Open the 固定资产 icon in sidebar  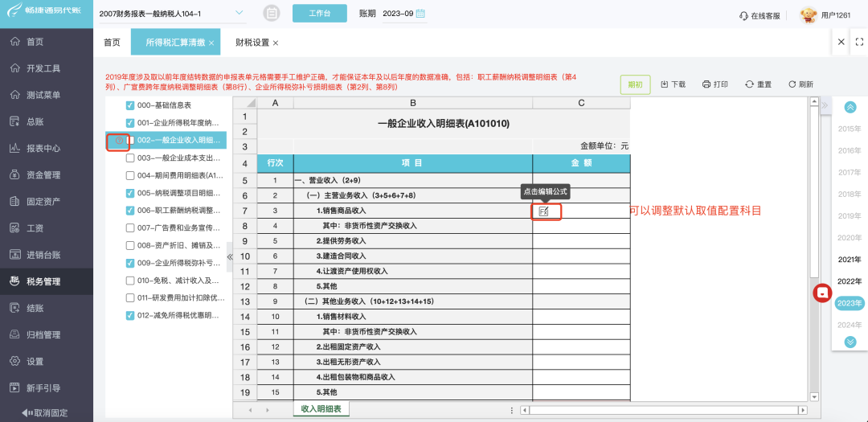point(15,201)
